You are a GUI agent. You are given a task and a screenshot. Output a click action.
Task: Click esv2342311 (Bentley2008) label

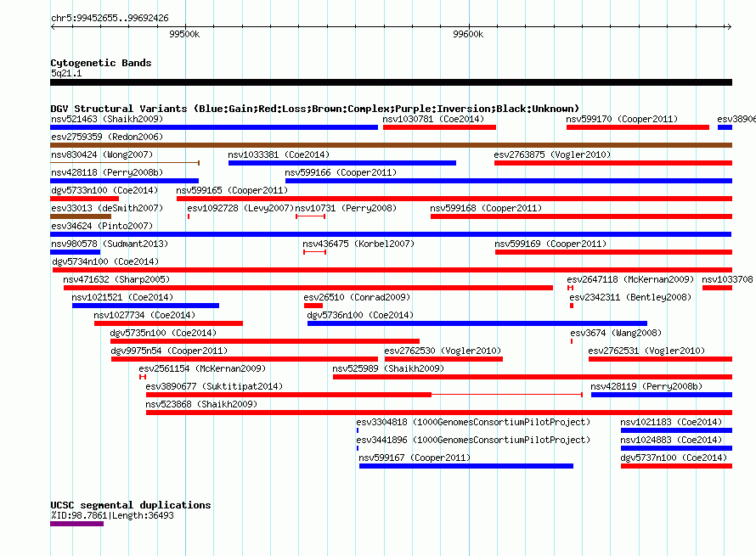[630, 297]
